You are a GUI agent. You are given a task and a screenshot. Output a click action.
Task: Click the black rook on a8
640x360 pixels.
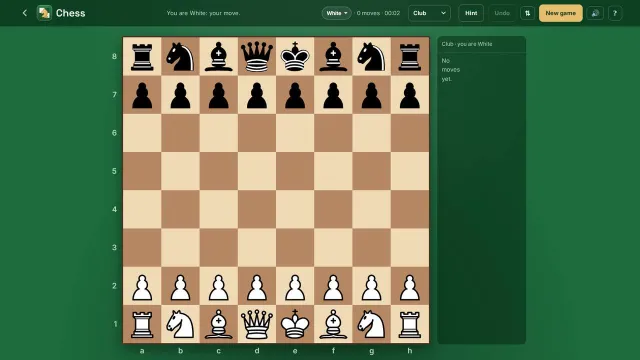tap(142, 56)
